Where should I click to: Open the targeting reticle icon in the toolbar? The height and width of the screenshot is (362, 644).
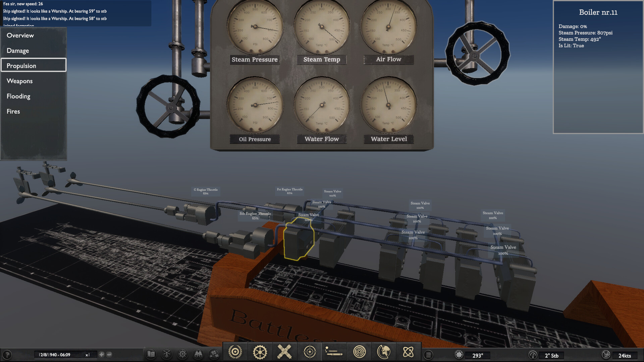[309, 352]
